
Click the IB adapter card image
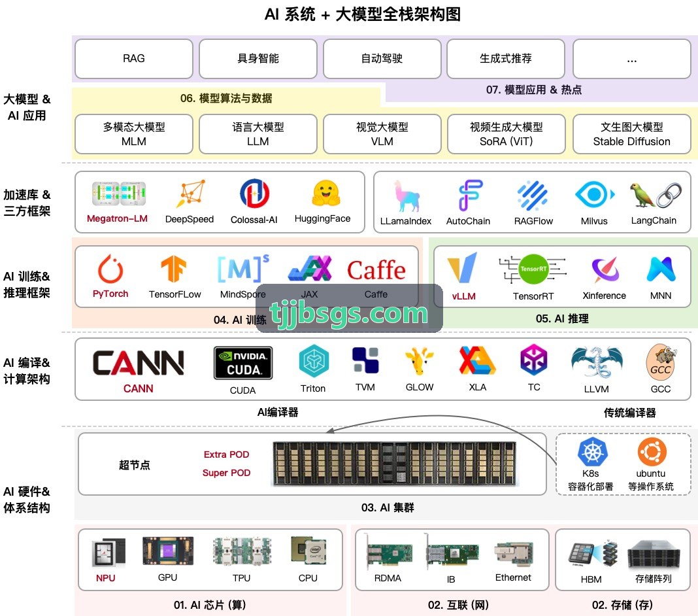point(451,553)
